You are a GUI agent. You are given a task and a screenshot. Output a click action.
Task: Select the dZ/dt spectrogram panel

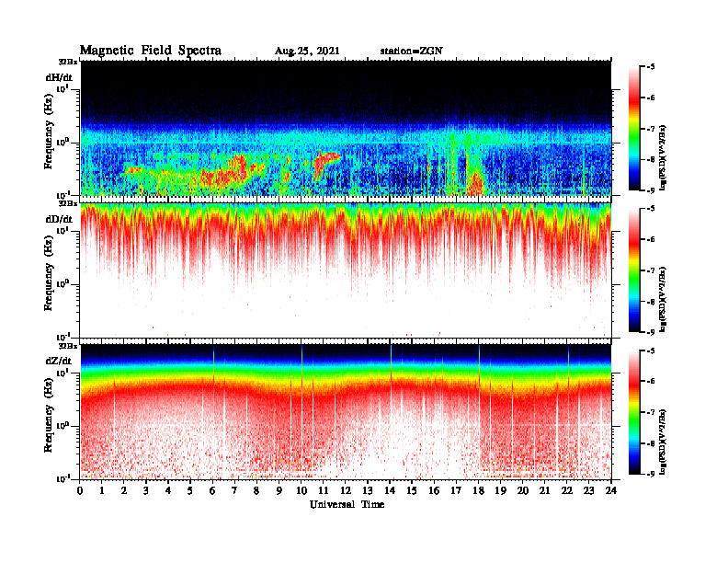(346, 412)
